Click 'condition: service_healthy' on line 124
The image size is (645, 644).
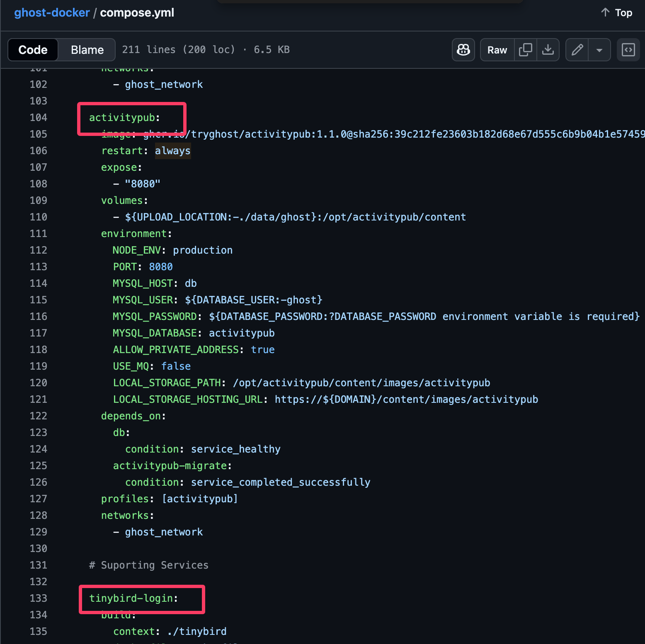203,449
